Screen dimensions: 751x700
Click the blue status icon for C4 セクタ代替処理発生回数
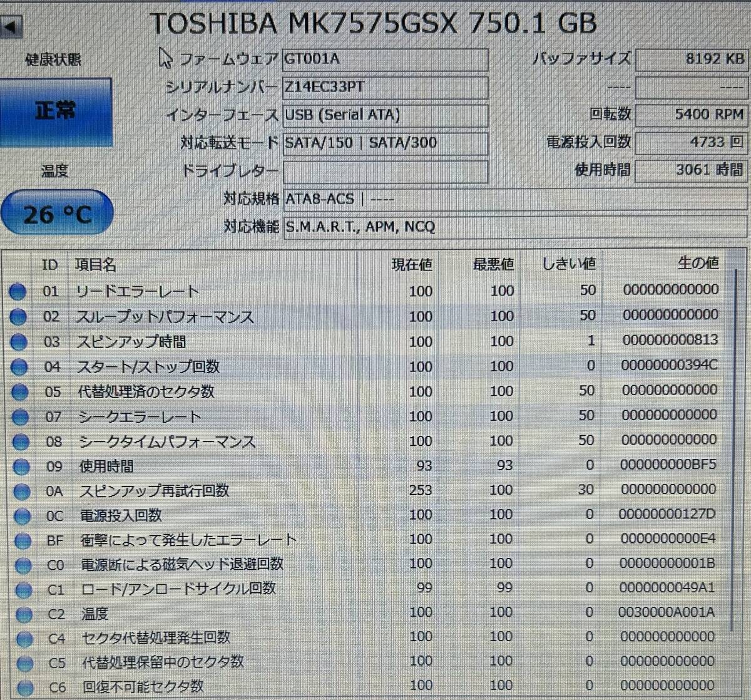24,639
